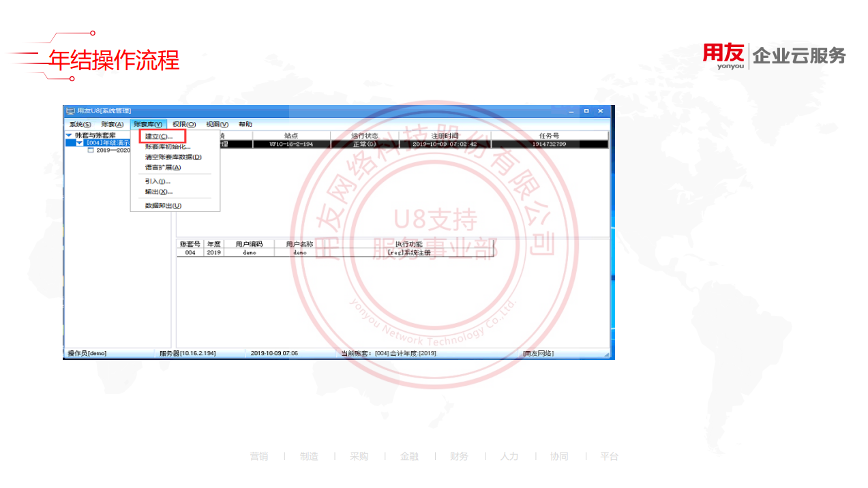Close the 用友U8 window

[601, 111]
